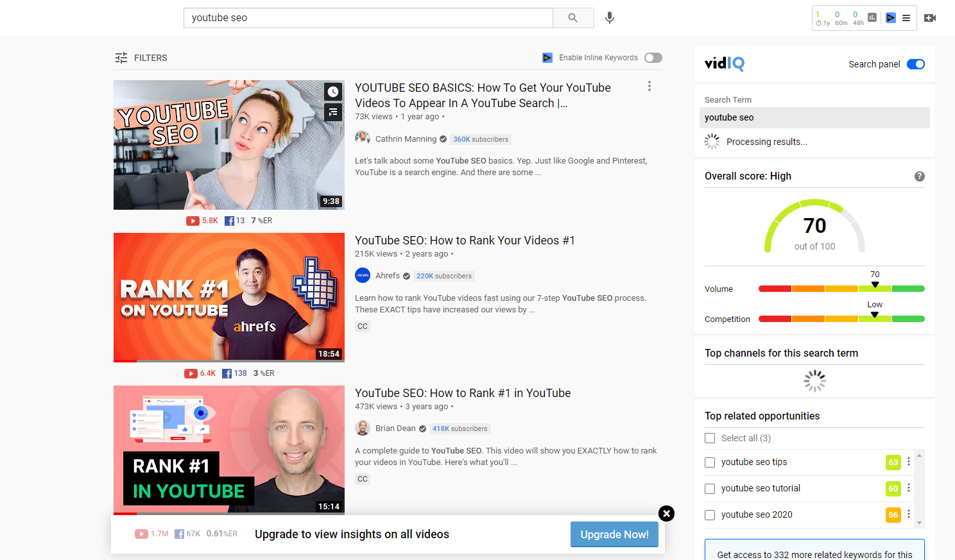Open more options for youtube seo tutorial
This screenshot has height=560, width=955.
click(909, 488)
